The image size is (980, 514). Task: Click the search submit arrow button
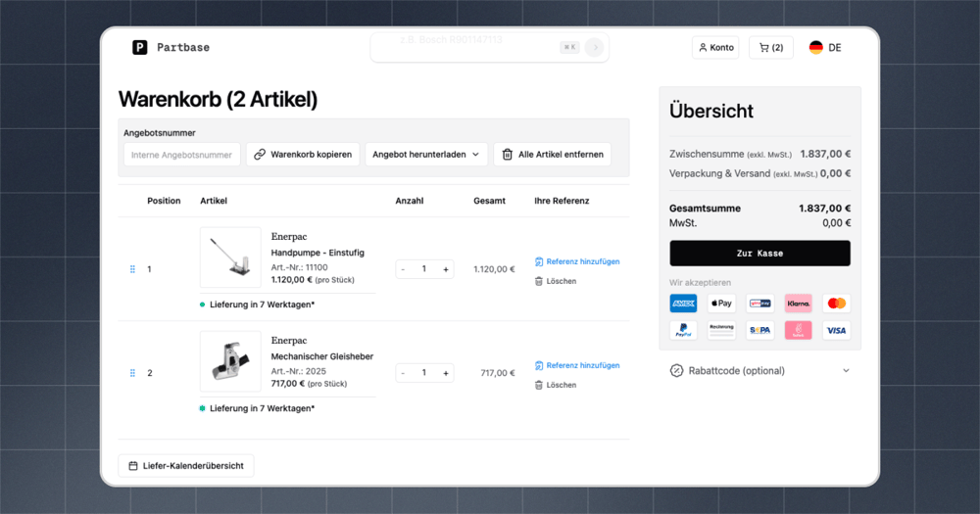point(595,47)
